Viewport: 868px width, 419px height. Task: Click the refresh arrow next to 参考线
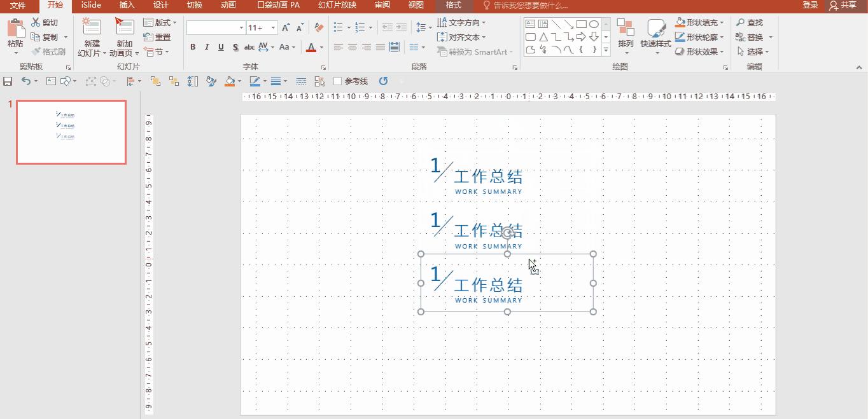tap(383, 81)
